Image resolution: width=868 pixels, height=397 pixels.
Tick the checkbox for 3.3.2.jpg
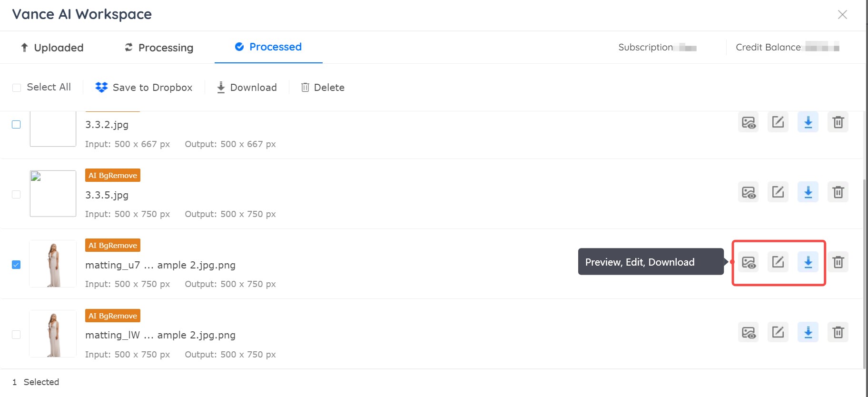[x=16, y=125]
